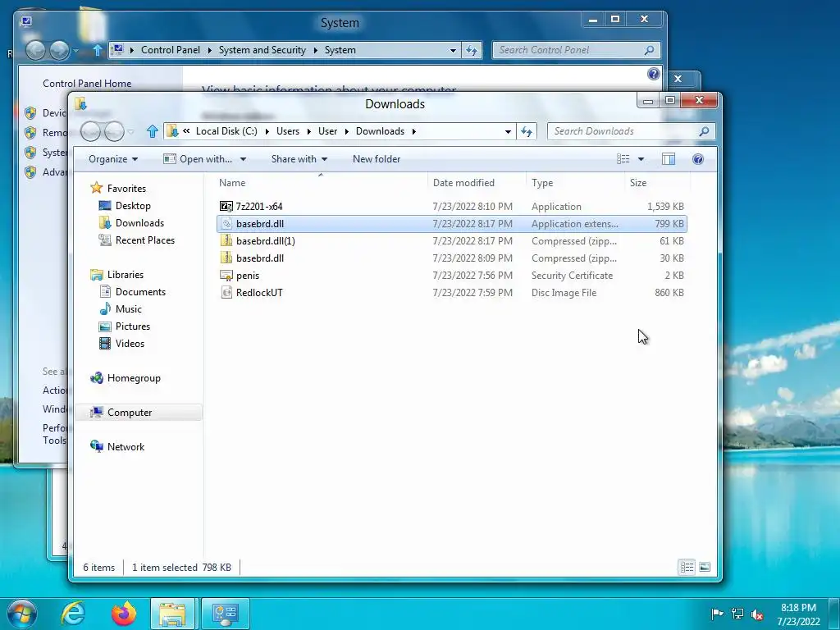
Task: Select Network in navigation pane
Action: click(126, 447)
